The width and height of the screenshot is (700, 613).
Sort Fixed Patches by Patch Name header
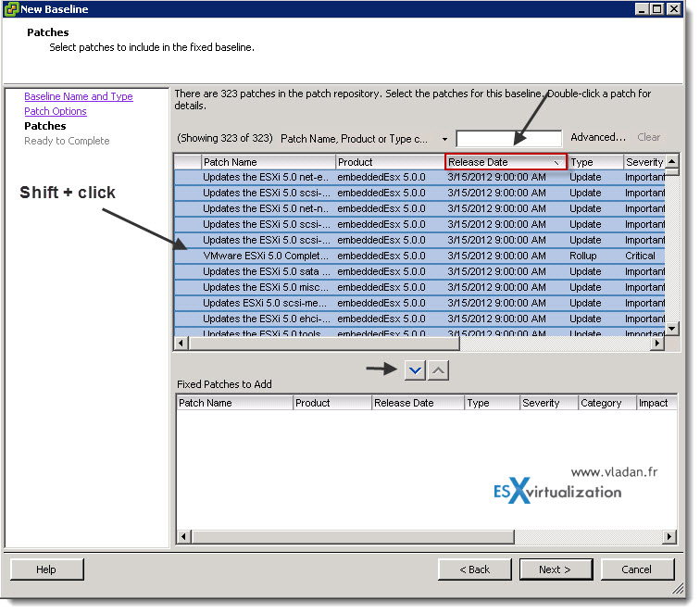click(x=234, y=403)
